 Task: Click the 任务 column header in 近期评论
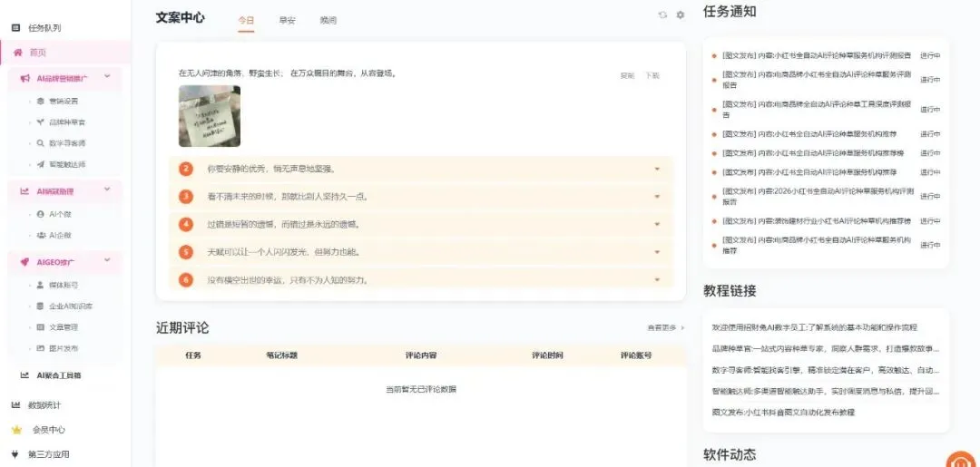click(x=193, y=355)
